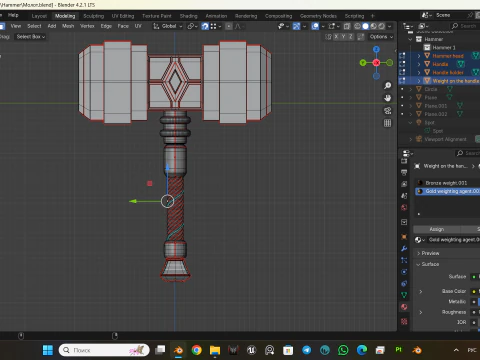This screenshot has height=360, width=480.
Task: Click Handle mesh data icon
Action: (461, 64)
